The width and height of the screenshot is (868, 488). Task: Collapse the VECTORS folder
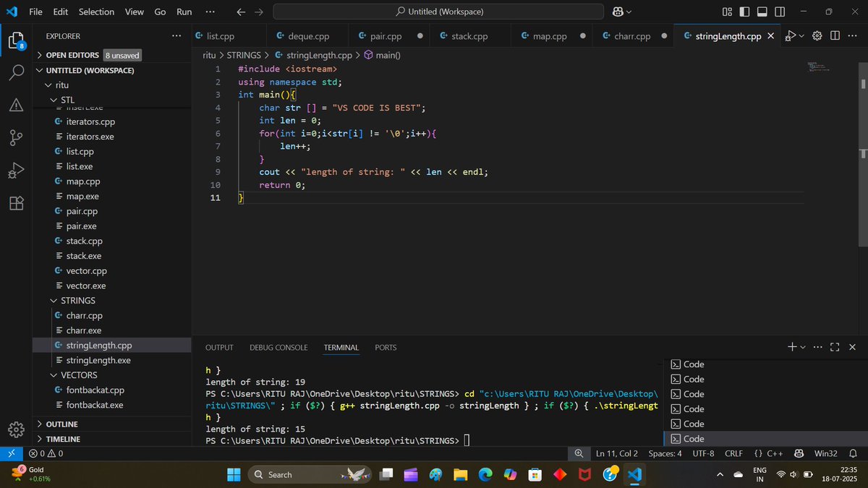[x=112, y=375]
